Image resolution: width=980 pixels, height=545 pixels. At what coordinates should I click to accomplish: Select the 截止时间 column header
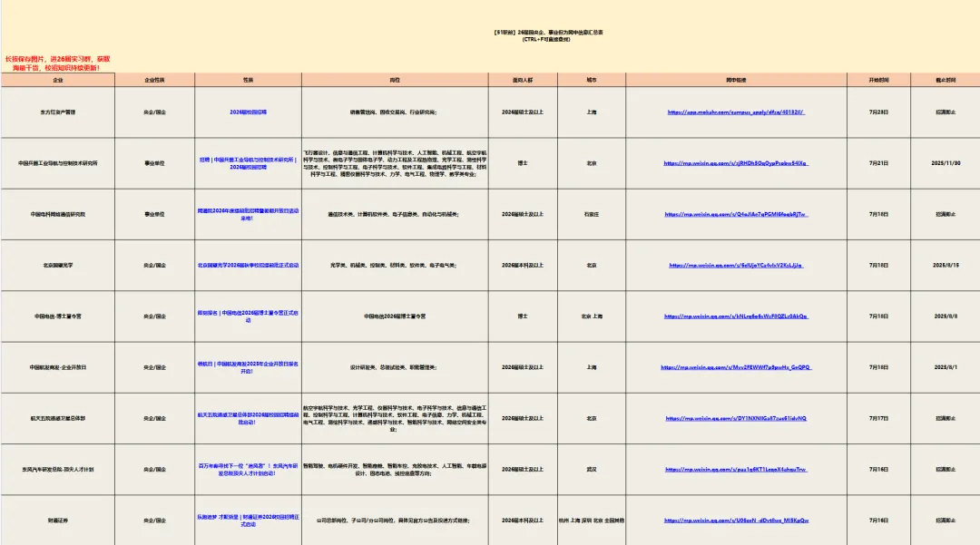click(946, 80)
